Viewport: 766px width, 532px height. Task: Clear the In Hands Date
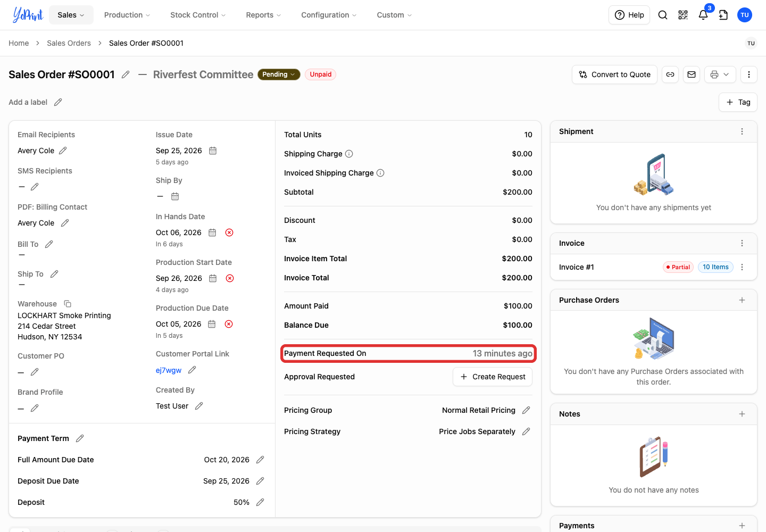(x=229, y=232)
